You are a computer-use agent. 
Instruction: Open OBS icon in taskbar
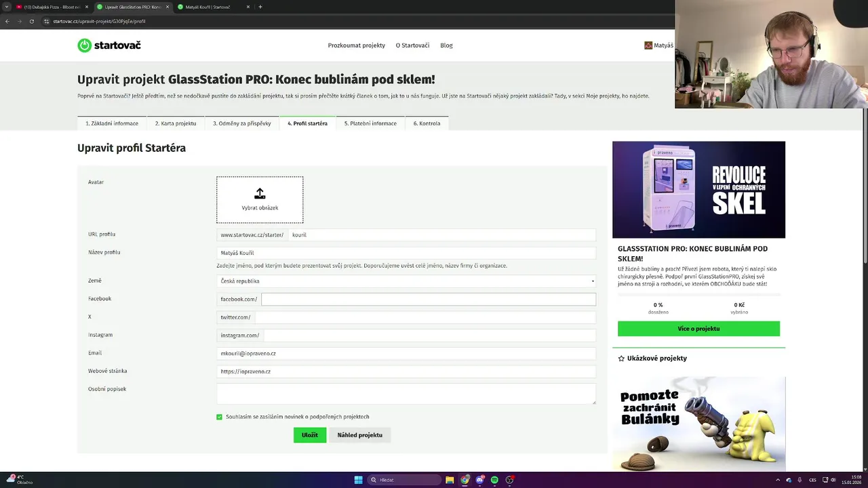tap(509, 480)
